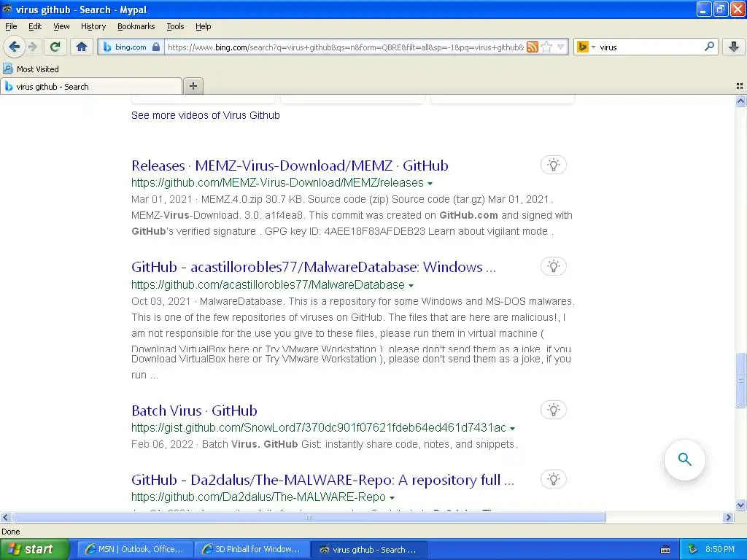Viewport: 747px width, 560px height.
Task: Switch to 3D Pinball taskbar window
Action: pyautogui.click(x=252, y=549)
